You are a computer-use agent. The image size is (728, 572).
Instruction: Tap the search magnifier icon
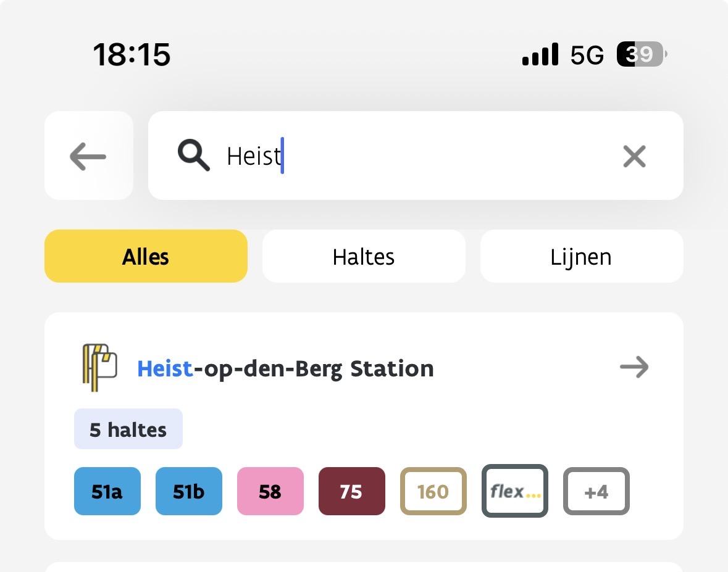pos(193,155)
